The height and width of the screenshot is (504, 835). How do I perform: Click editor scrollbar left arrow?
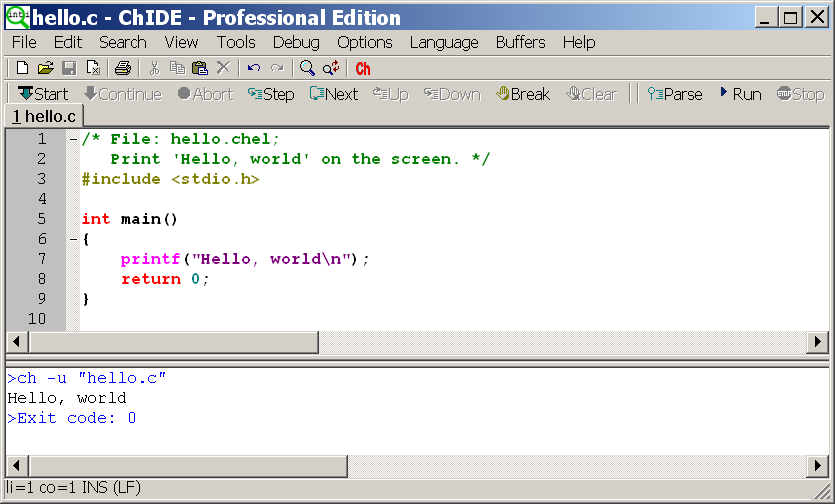pos(17,342)
